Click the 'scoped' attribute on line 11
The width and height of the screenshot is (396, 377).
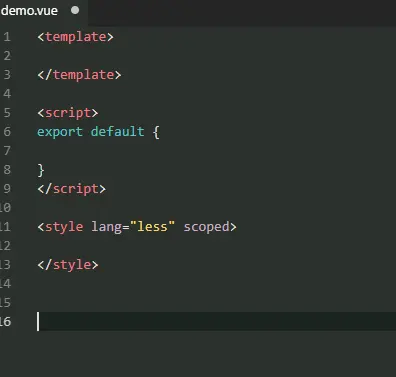pos(207,227)
